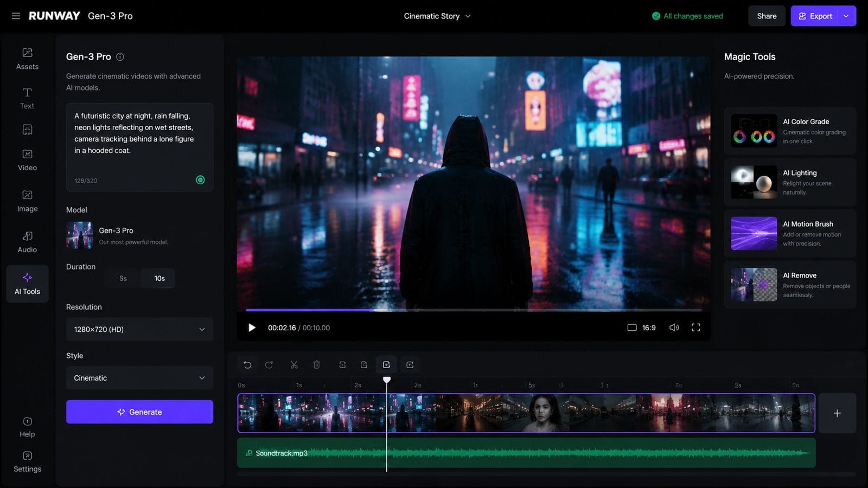This screenshot has width=868, height=488.
Task: Click the undo icon in timeline toolbar
Action: (x=247, y=365)
